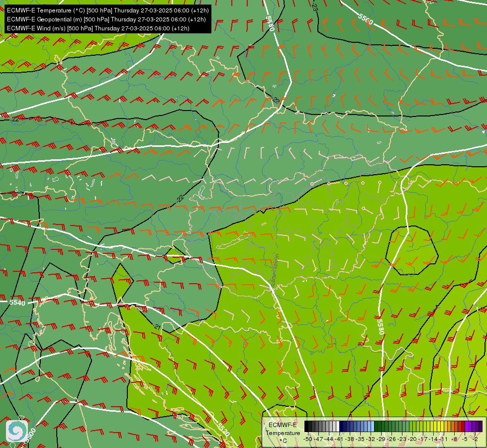Click the -23 value on the legend scale
This screenshot has width=487, height=448.
click(402, 439)
